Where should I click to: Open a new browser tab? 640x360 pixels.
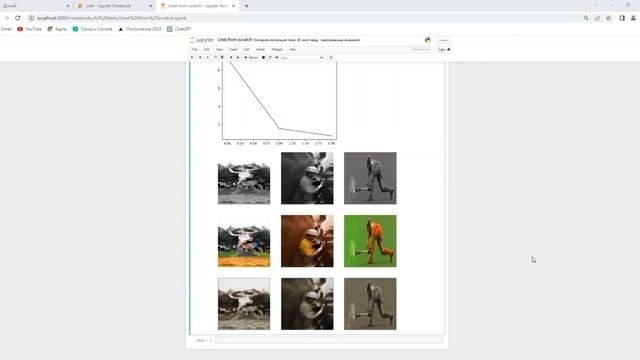pyautogui.click(x=246, y=6)
